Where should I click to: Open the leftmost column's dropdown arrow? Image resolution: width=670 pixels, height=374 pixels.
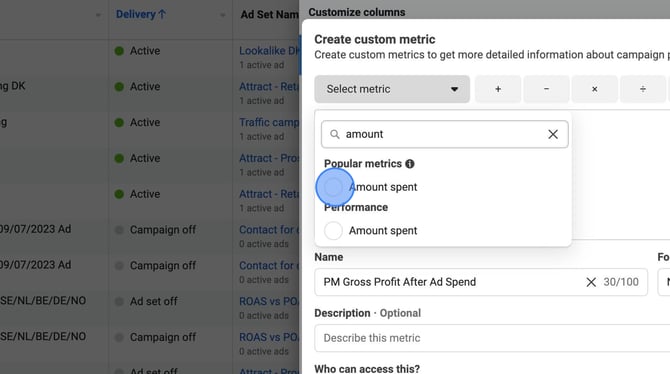tap(98, 15)
